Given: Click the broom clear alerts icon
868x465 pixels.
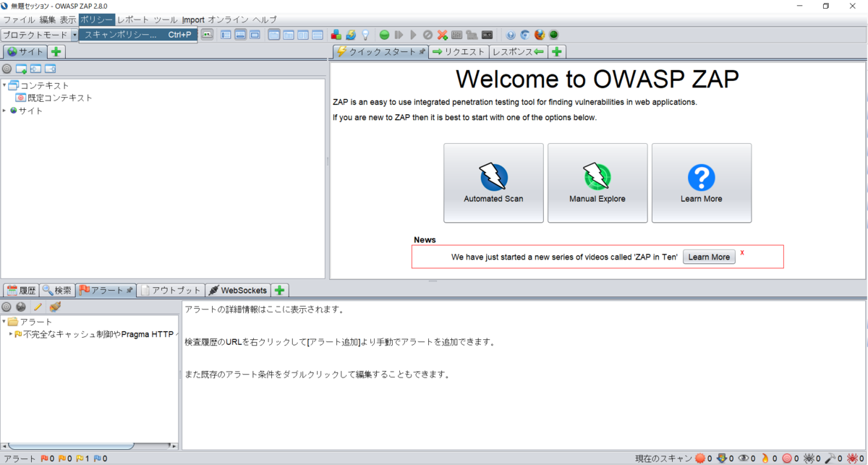Looking at the screenshot, I should click(55, 307).
